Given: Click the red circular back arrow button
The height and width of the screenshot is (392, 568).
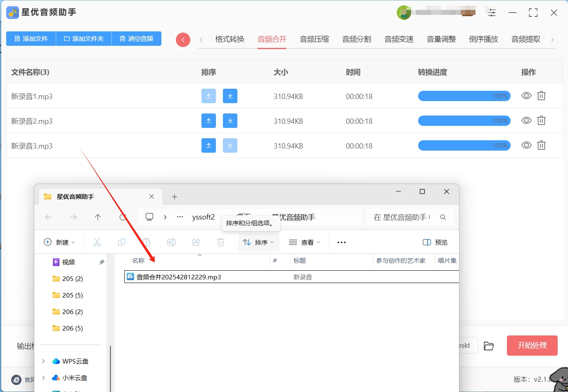Looking at the screenshot, I should pyautogui.click(x=183, y=40).
